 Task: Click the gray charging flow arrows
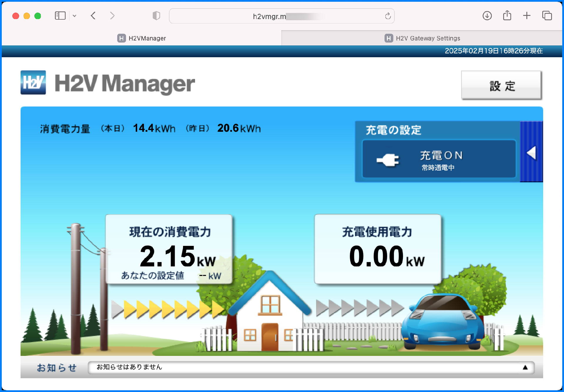[360, 308]
